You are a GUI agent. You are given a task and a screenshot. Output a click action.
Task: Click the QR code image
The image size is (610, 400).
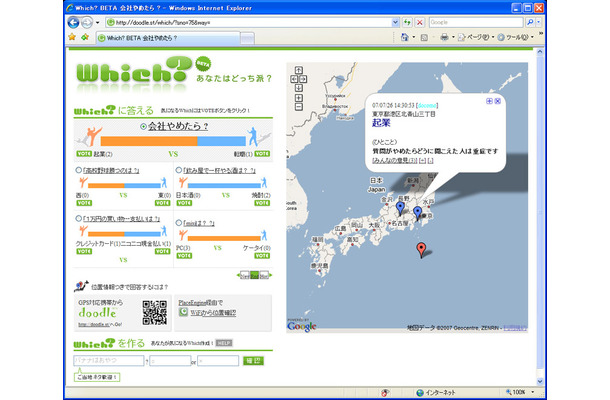154,312
